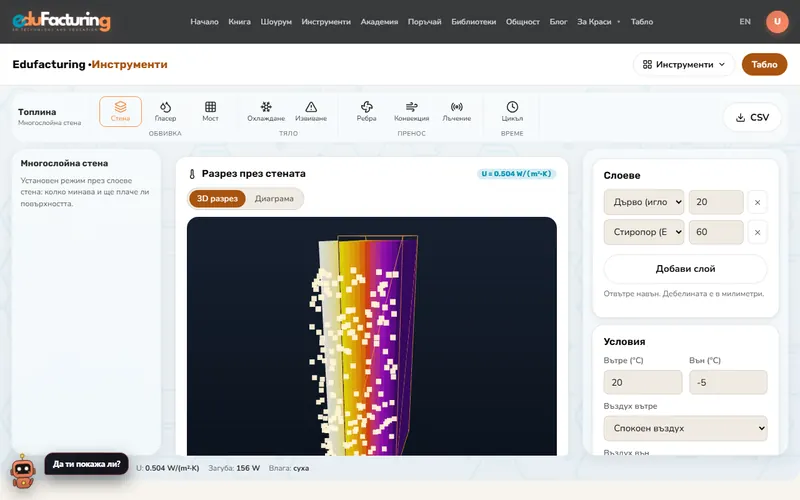The width and height of the screenshot is (800, 500).
Task: Open Табло in top navigation
Action: coord(642,21)
